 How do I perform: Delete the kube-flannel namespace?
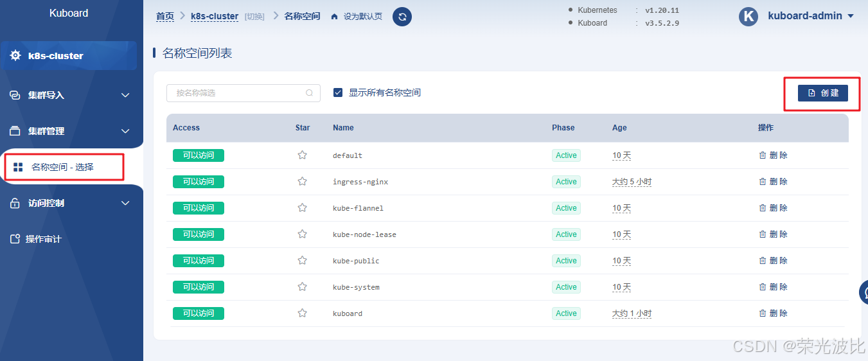click(773, 208)
